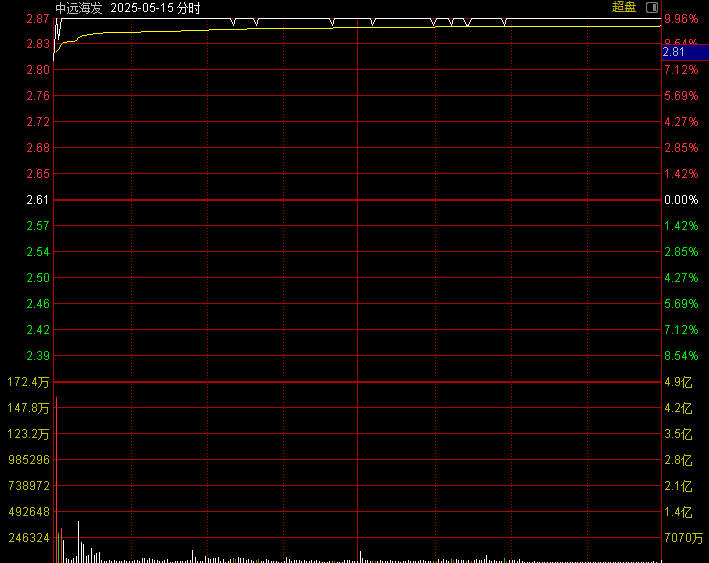Toggle the side panel icon beside 超盘
This screenshot has width=709, height=563.
[653, 7]
